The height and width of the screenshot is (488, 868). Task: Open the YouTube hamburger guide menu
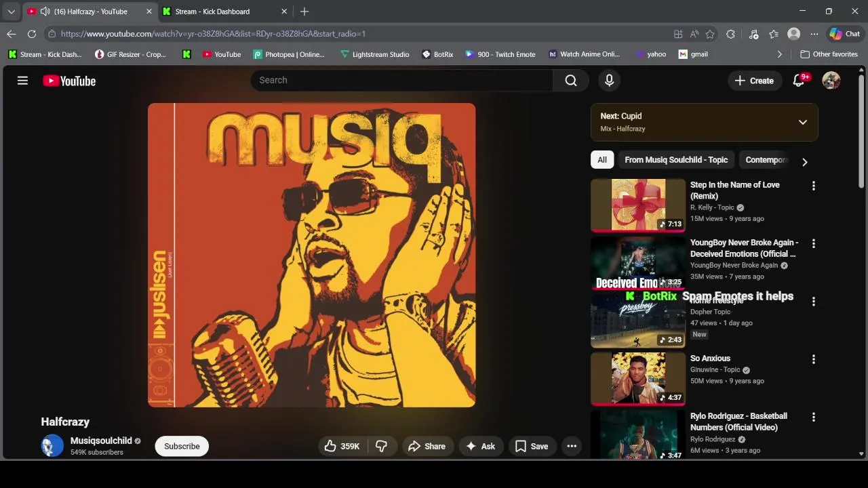pos(22,81)
